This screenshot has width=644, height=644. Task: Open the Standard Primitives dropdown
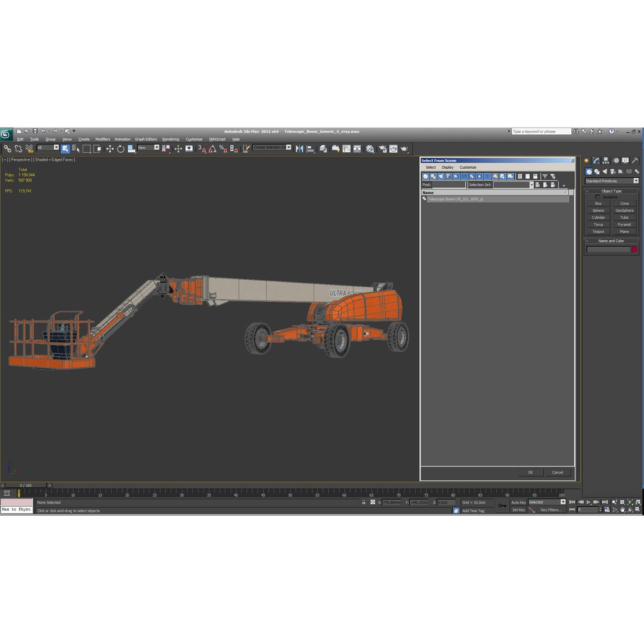pyautogui.click(x=612, y=181)
